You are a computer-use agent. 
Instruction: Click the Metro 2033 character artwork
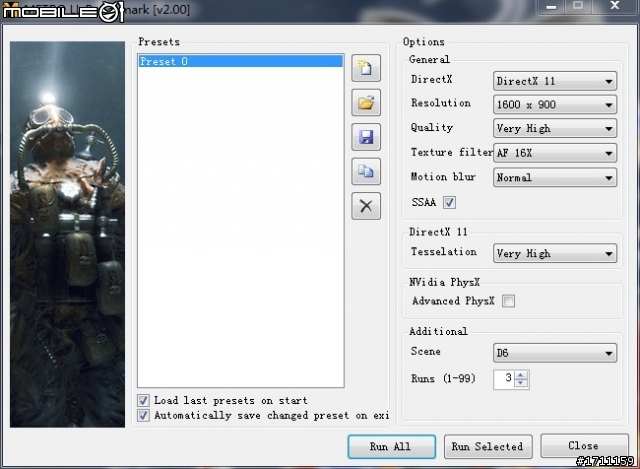tap(67, 234)
